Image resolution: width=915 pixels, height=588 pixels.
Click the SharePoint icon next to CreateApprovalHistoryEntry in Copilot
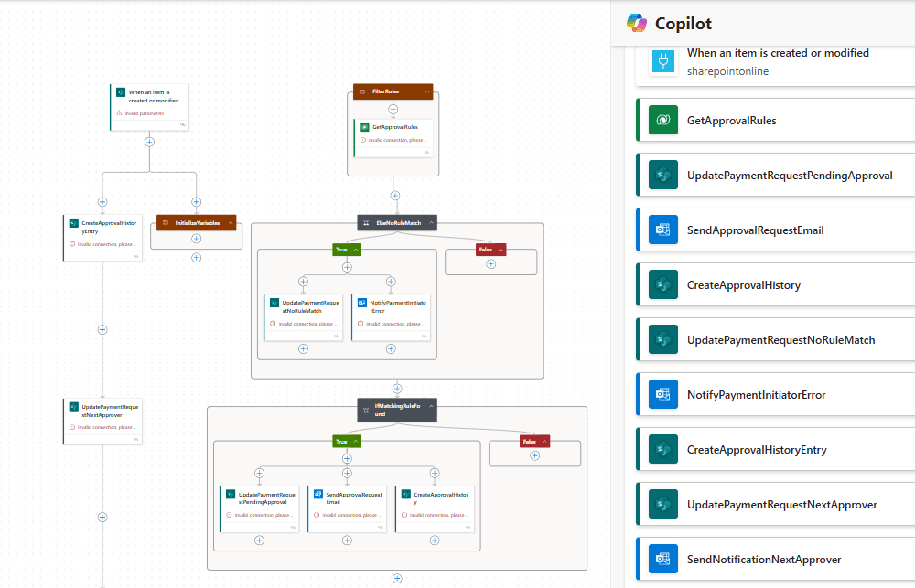tap(663, 450)
